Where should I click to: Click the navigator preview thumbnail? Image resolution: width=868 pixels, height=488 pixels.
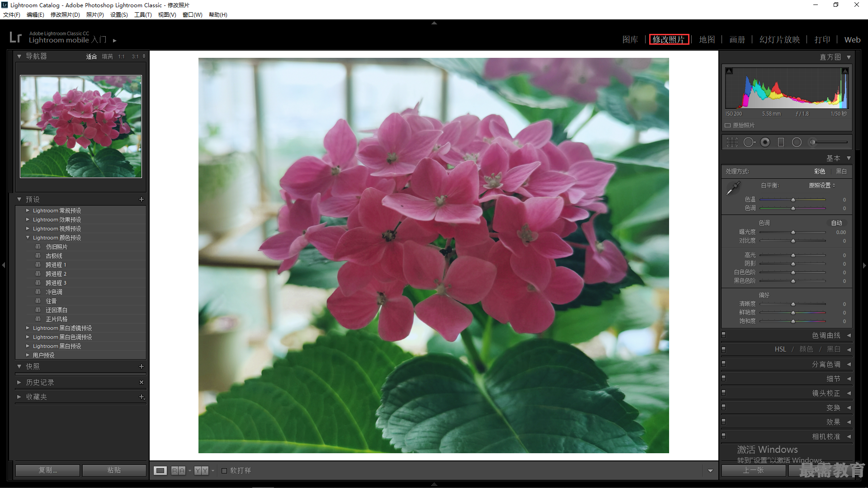(x=81, y=127)
